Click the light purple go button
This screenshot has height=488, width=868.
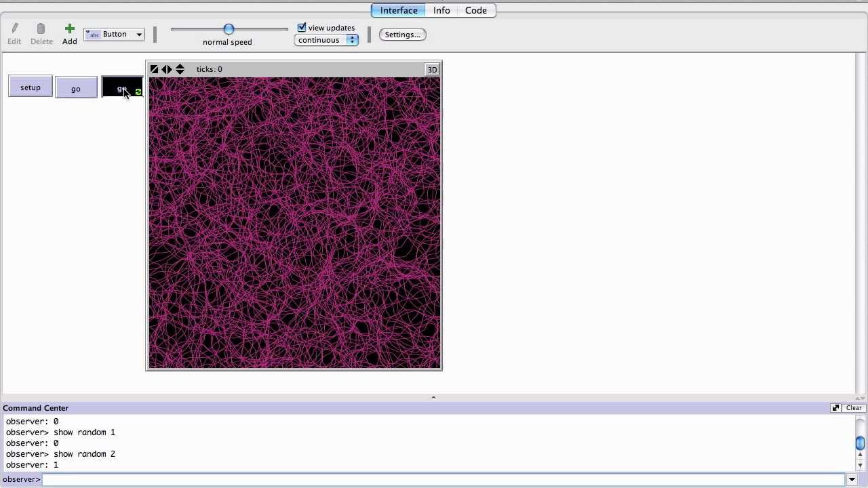76,88
